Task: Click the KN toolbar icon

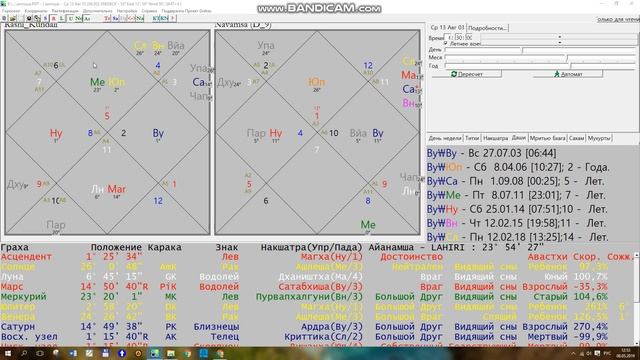Action: [x=164, y=18]
